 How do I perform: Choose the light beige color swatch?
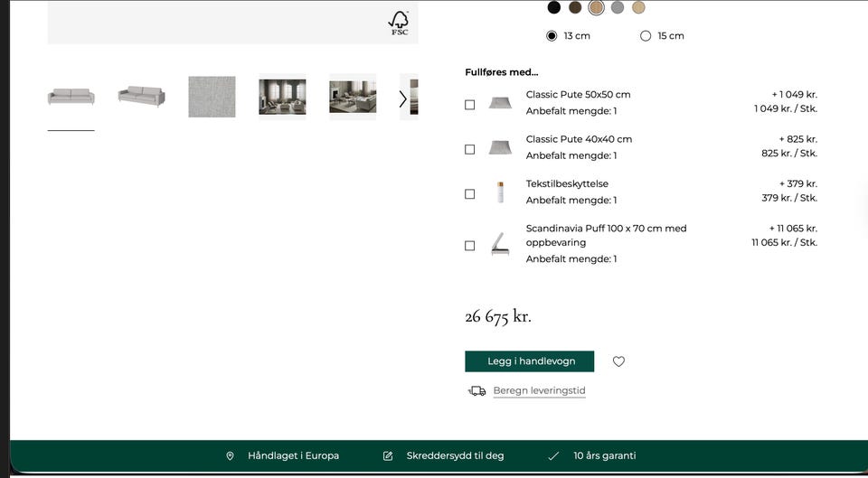638,7
